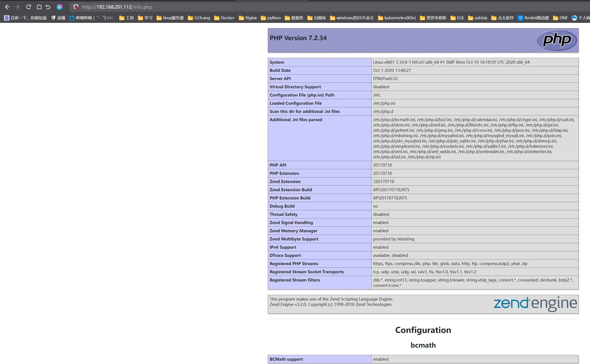Screen dimensions: 590x364
Task: Click the insecure site shield icon
Action: (x=76, y=7)
